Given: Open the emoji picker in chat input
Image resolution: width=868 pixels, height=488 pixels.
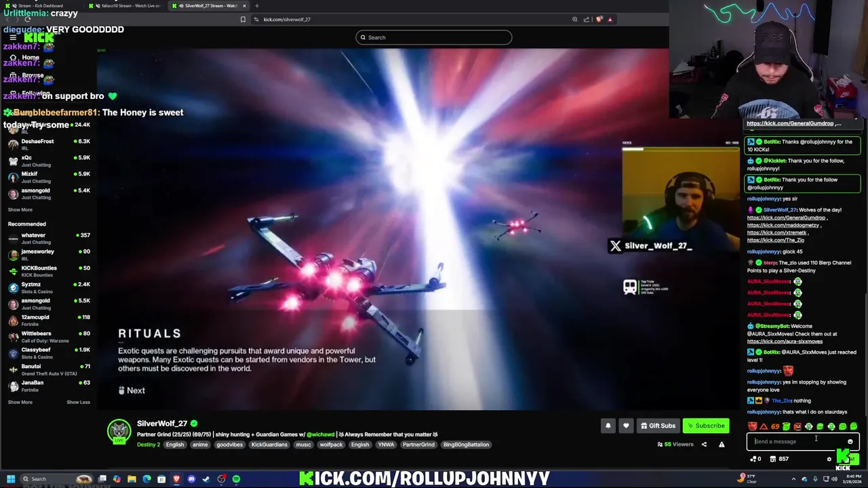Looking at the screenshot, I should tap(850, 442).
